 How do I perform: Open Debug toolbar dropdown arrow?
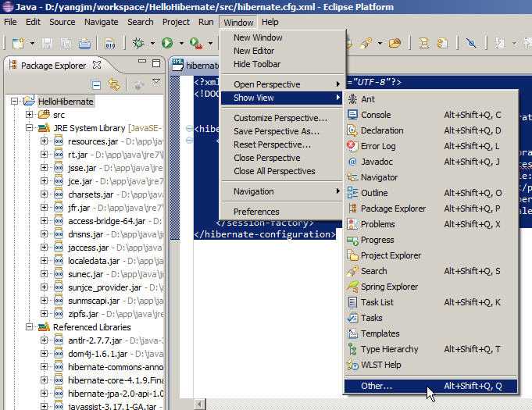click(x=152, y=44)
